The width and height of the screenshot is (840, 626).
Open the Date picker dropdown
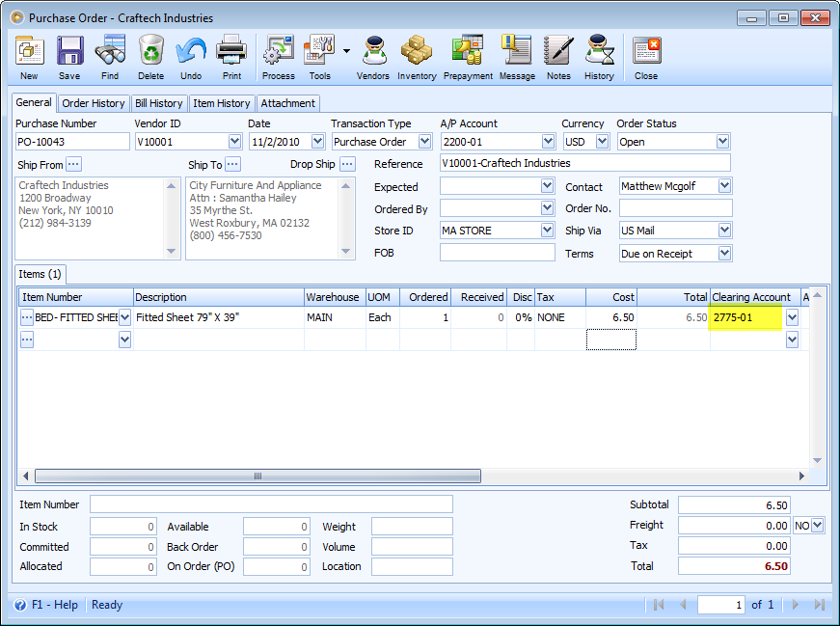317,142
